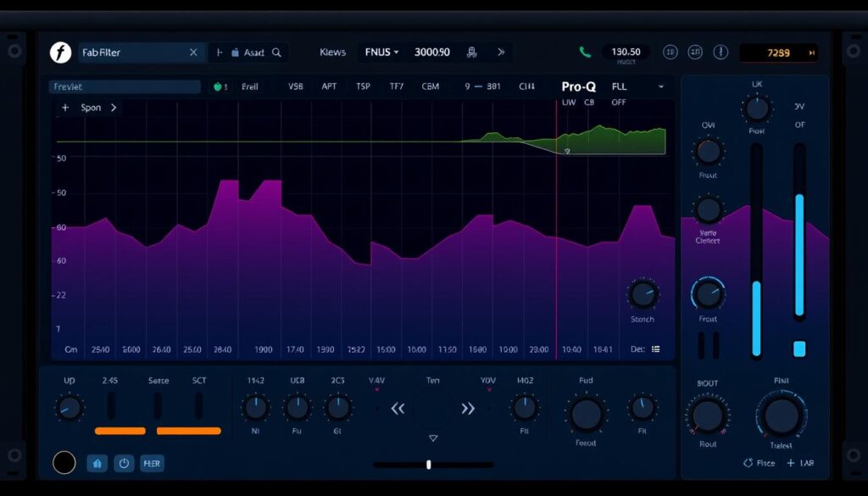Viewport: 868px width, 496px height.
Task: Open the printer icon beside 3000.90
Action: tap(471, 51)
